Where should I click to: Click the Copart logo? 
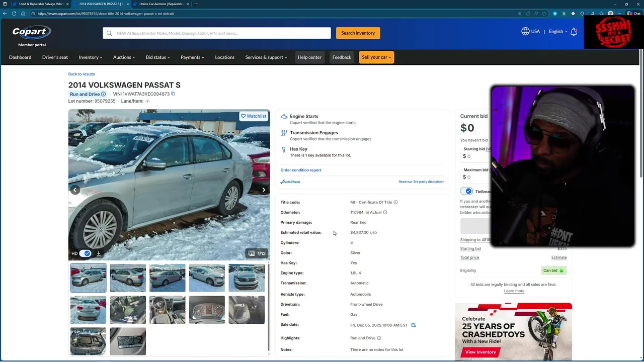(x=32, y=32)
